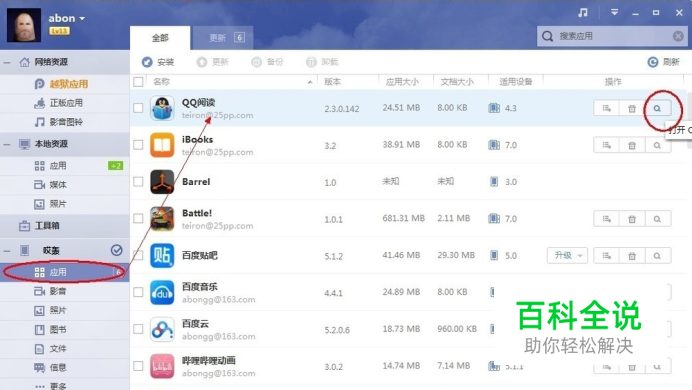Screen dimensions: 692x390
Task: Tick the checkbox for QQ阅读
Action: pyautogui.click(x=138, y=108)
